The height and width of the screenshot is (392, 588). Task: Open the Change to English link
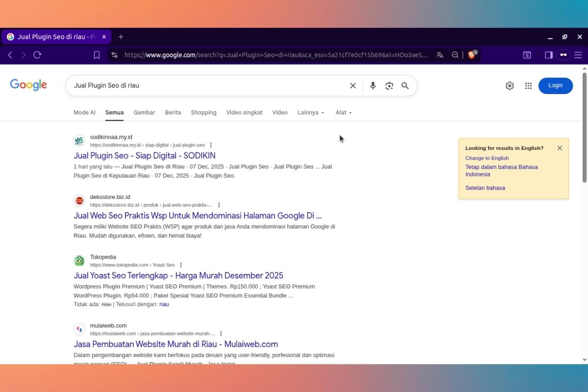tap(487, 158)
